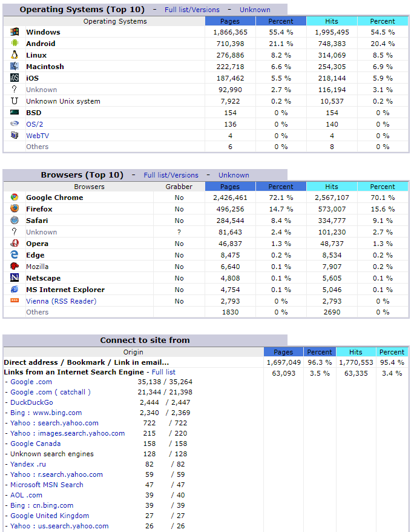
Task: Click the Vienna RSS Reader icon
Action: point(15,301)
